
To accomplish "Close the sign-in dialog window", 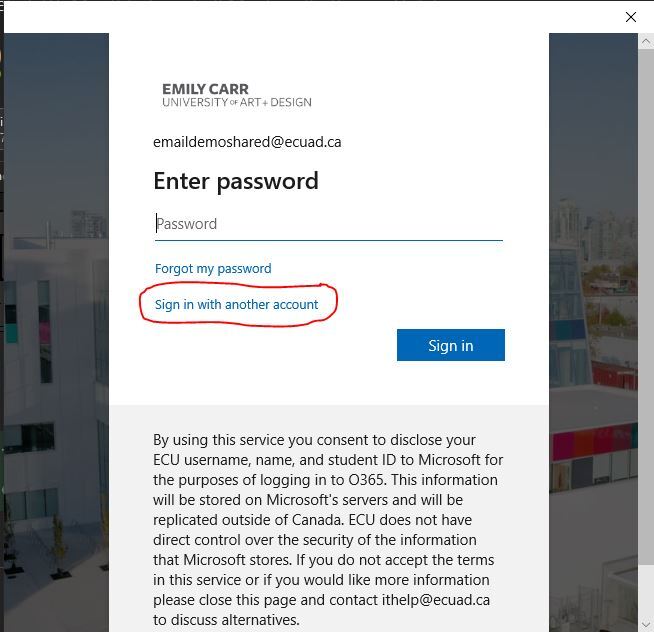I will tap(631, 17).
